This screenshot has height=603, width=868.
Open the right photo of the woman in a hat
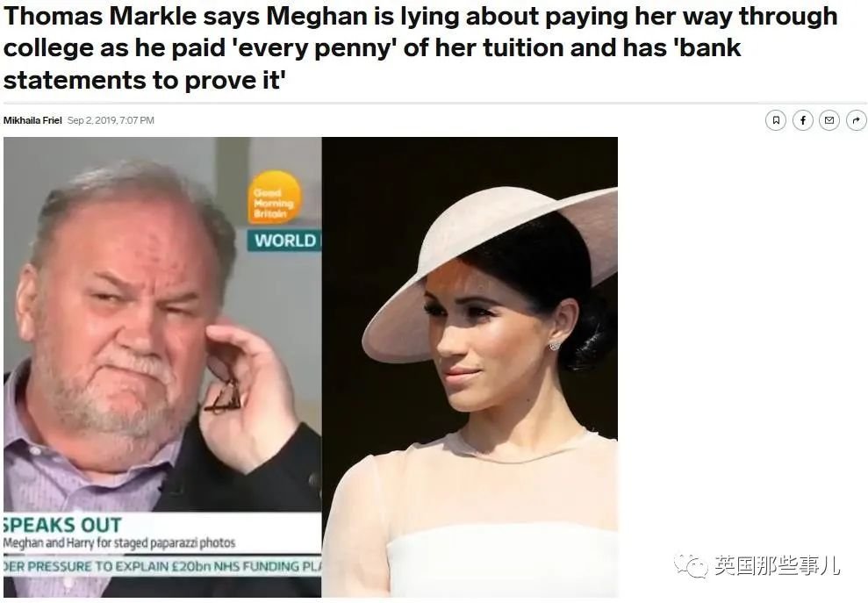click(x=470, y=367)
